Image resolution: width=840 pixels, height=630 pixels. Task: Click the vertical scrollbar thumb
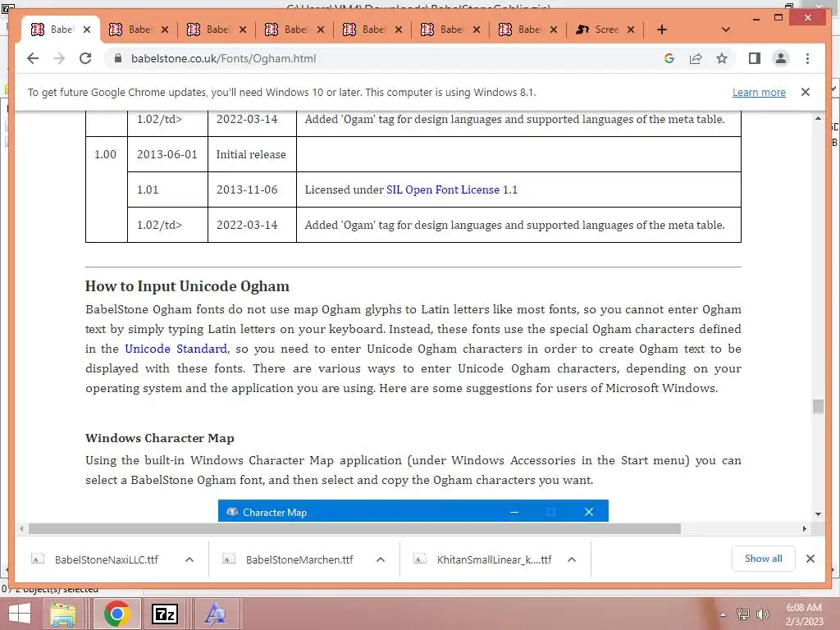click(818, 407)
